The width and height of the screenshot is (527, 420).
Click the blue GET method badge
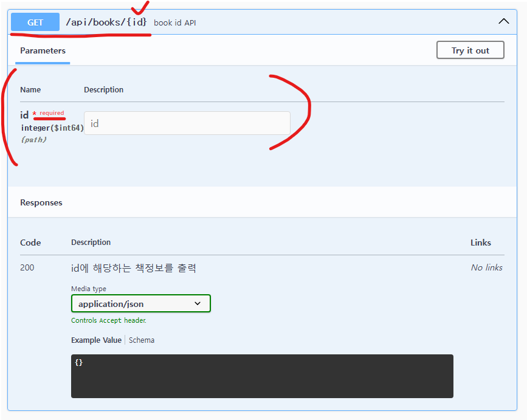pyautogui.click(x=35, y=22)
